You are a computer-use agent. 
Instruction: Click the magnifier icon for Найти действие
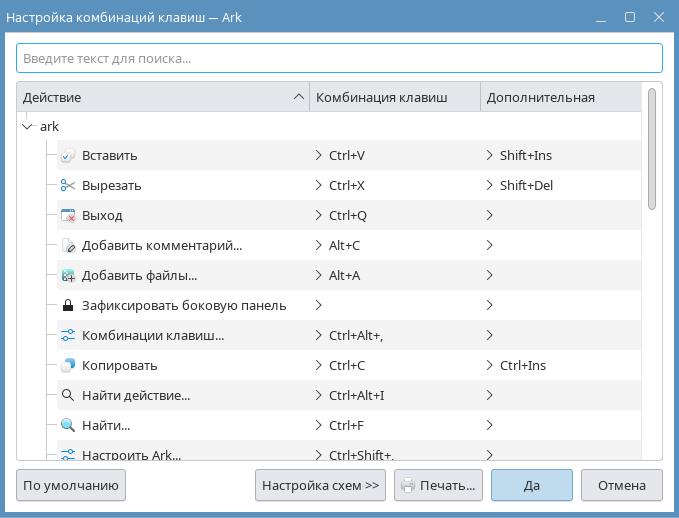point(68,395)
